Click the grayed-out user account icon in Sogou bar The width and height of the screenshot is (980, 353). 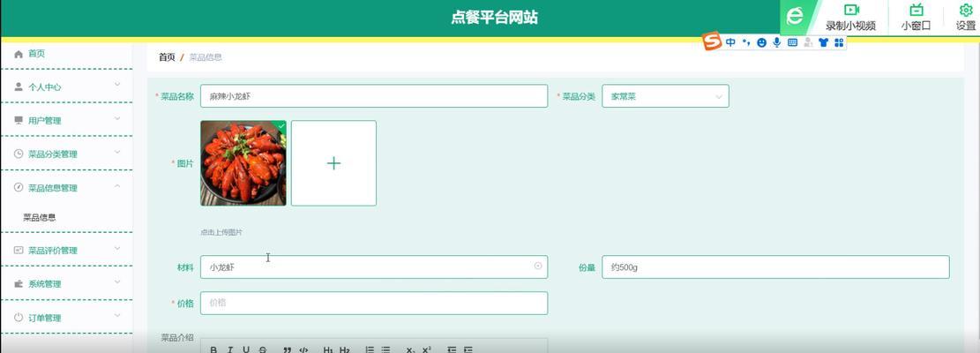(x=808, y=42)
